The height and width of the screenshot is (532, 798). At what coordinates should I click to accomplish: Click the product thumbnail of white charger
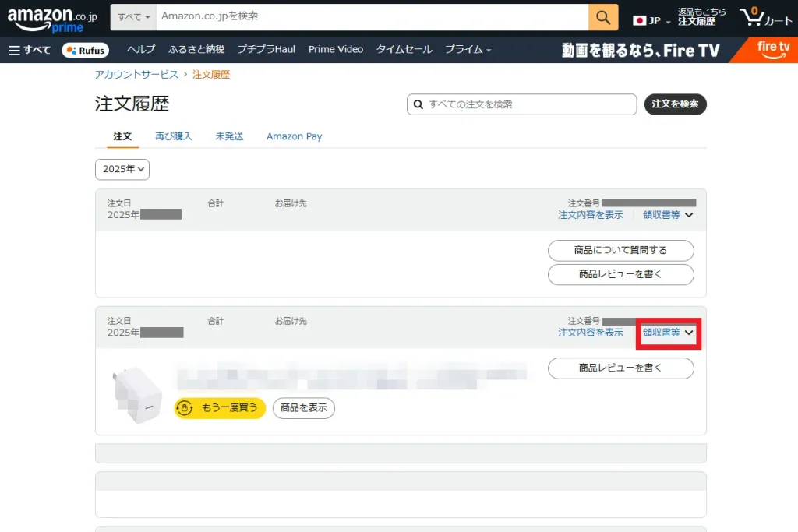pyautogui.click(x=137, y=395)
